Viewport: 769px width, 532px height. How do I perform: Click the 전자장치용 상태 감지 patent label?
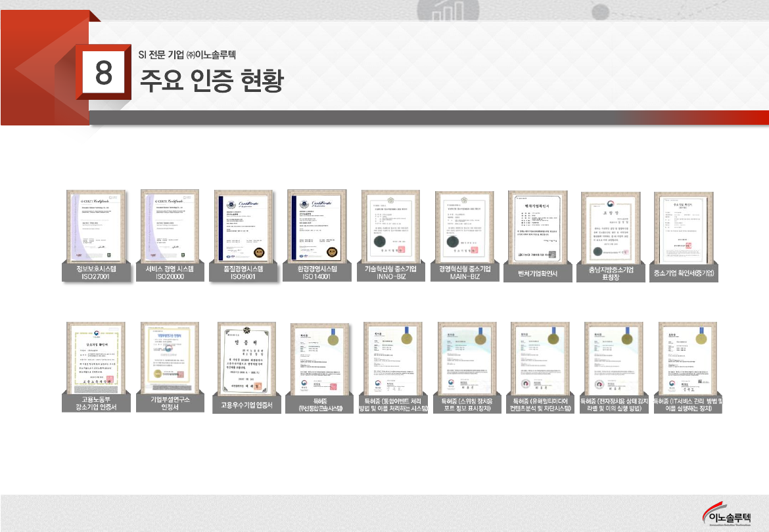point(613,405)
